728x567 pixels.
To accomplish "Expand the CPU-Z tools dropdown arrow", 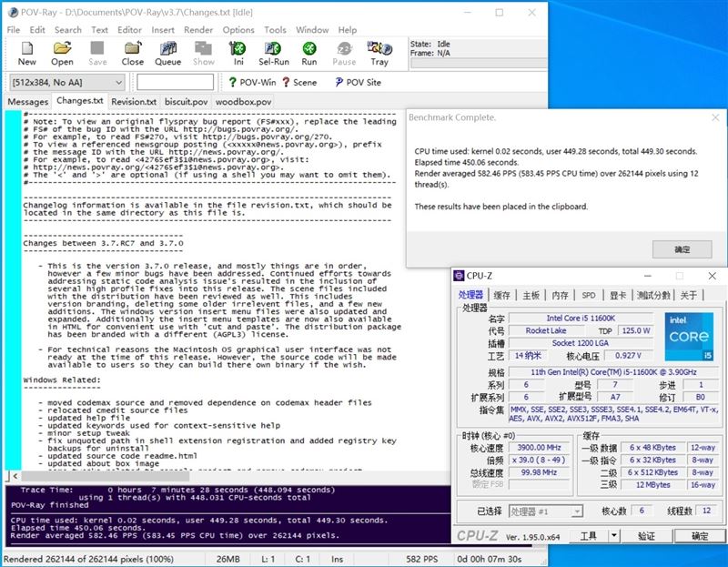I will 613,536.
